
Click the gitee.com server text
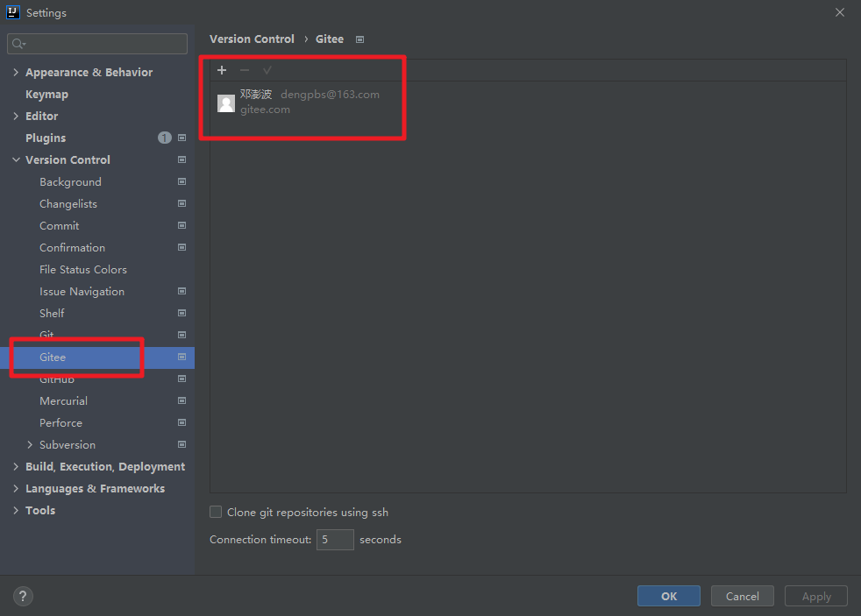(x=265, y=110)
